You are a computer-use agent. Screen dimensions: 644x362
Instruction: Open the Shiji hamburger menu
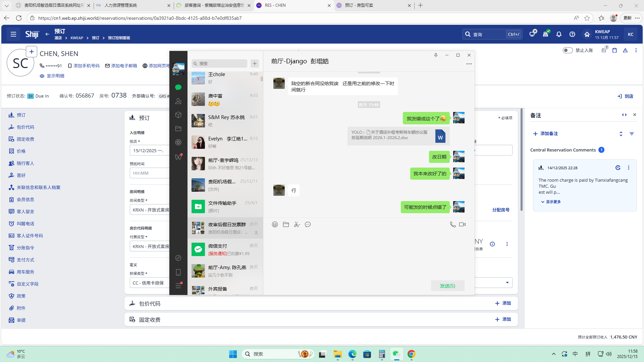[x=13, y=34]
